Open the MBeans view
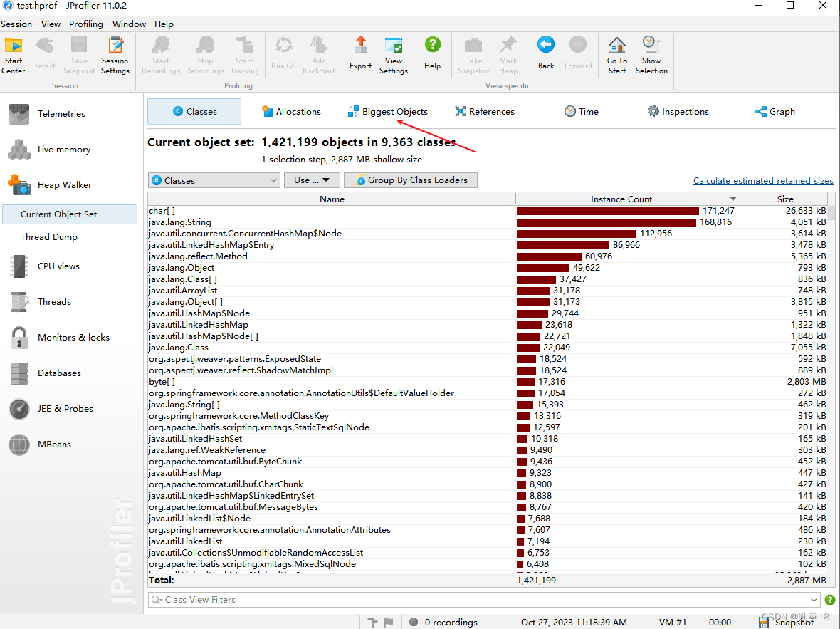The image size is (840, 629). [x=55, y=444]
